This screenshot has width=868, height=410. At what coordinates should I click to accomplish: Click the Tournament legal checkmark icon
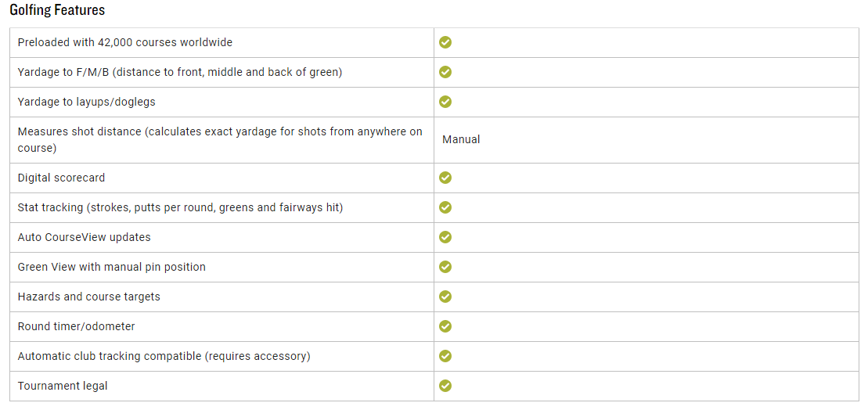pyautogui.click(x=445, y=386)
